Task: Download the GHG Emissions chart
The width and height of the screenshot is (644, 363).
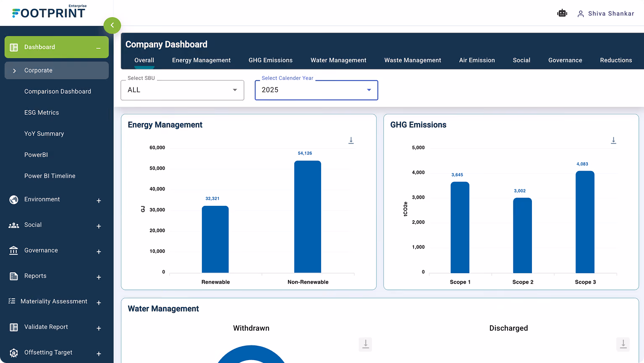Action: [x=613, y=140]
